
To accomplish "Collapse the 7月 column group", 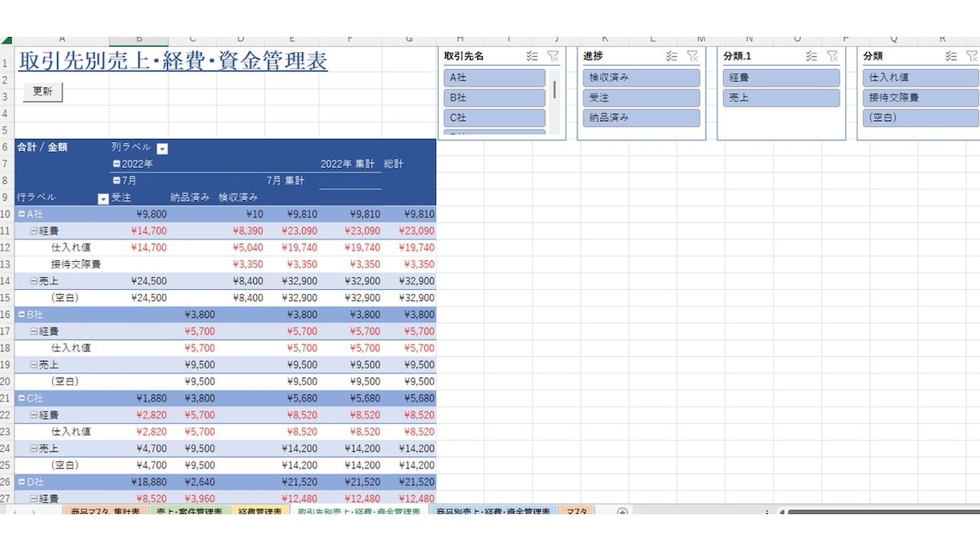I will [x=116, y=181].
